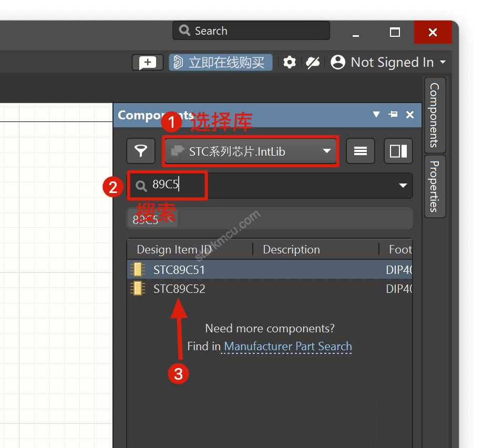Open the Manufacturer Part Search link
The image size is (483, 448).
click(x=287, y=346)
